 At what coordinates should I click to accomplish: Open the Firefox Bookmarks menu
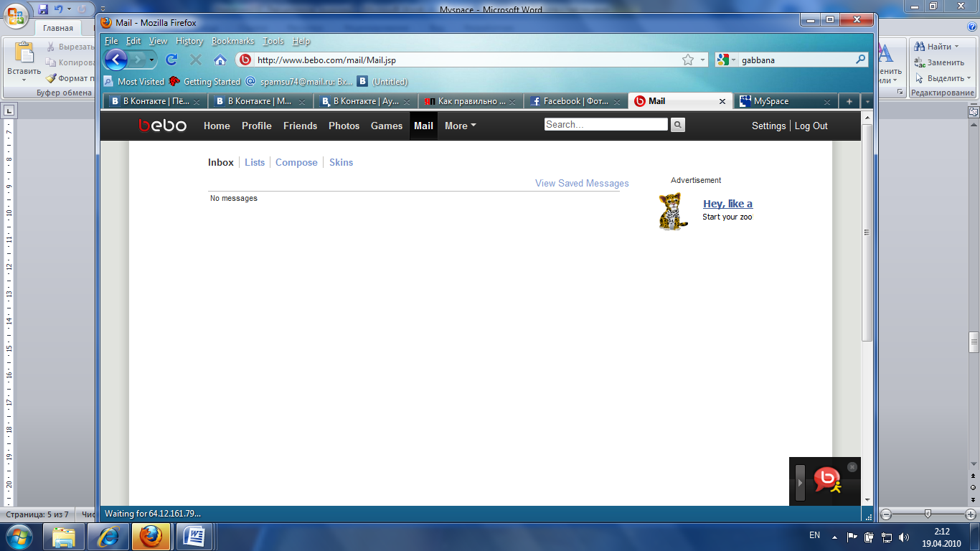[x=233, y=41]
